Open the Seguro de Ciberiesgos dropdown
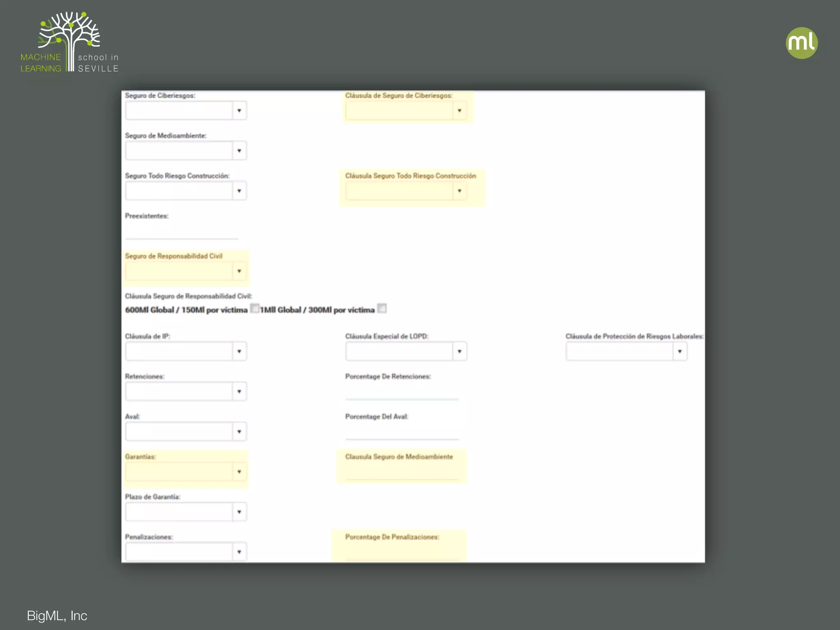This screenshot has height=630, width=840. point(239,111)
